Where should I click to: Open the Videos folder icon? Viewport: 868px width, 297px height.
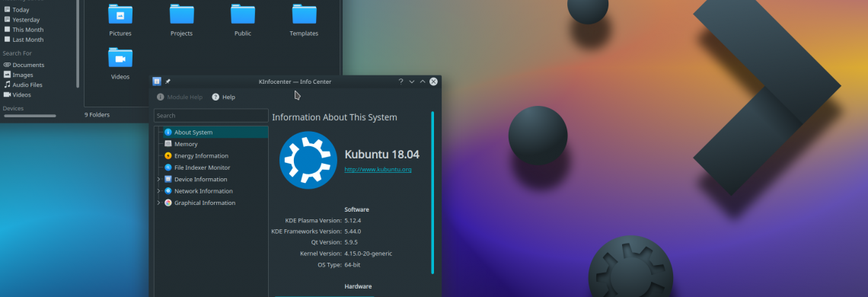click(120, 58)
